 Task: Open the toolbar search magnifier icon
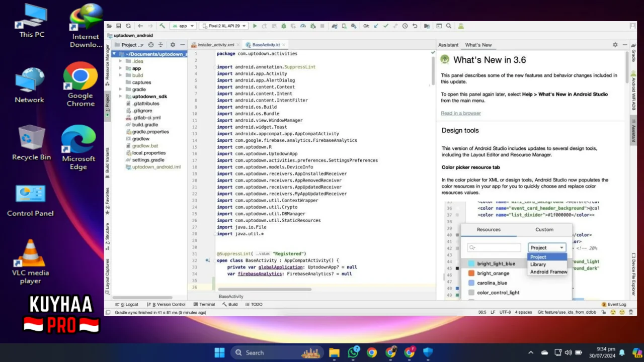coord(449,26)
